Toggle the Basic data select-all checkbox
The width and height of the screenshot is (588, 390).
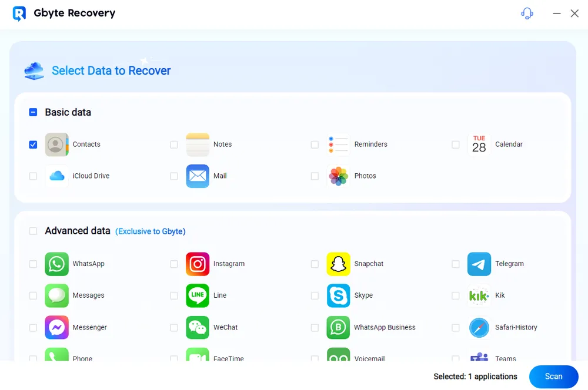[33, 112]
